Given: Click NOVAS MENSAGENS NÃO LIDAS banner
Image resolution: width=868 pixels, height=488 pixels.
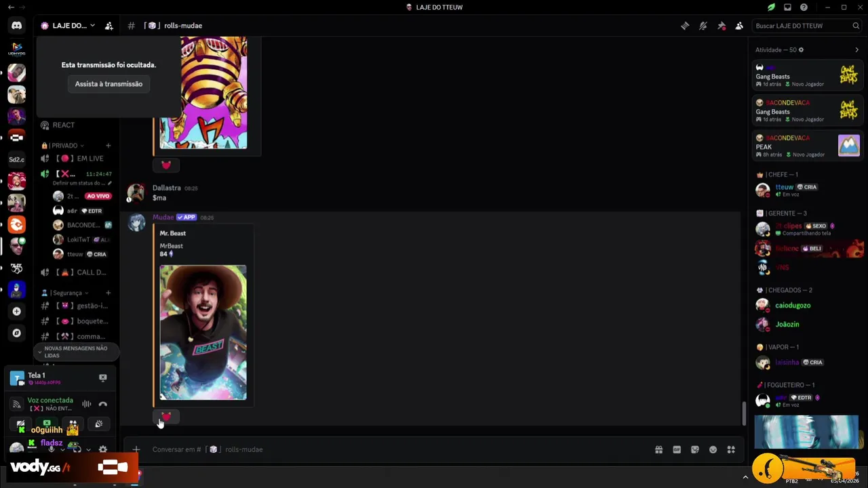Looking at the screenshot, I should point(76,352).
